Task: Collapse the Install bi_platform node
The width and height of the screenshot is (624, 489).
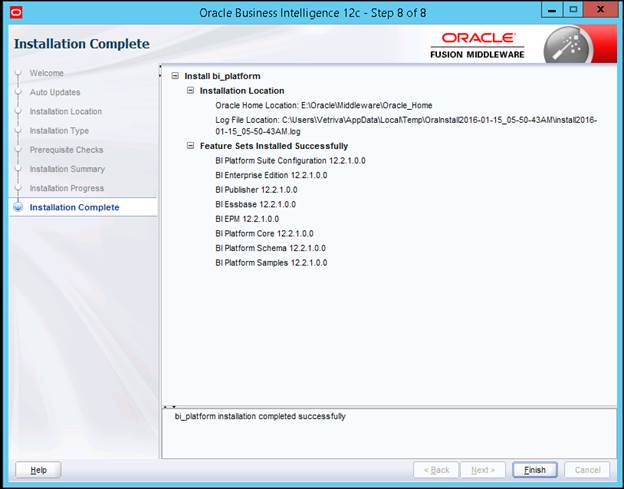Action: pos(175,76)
